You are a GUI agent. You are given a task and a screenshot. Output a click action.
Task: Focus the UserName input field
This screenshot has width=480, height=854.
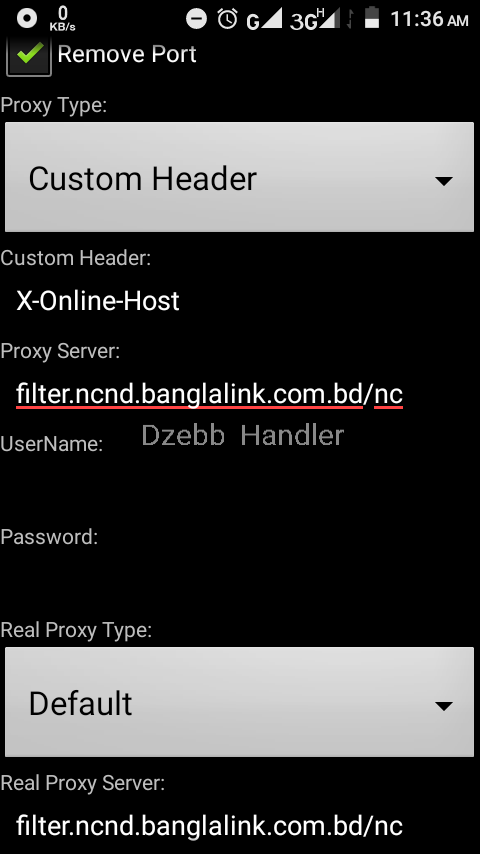pyautogui.click(x=240, y=487)
